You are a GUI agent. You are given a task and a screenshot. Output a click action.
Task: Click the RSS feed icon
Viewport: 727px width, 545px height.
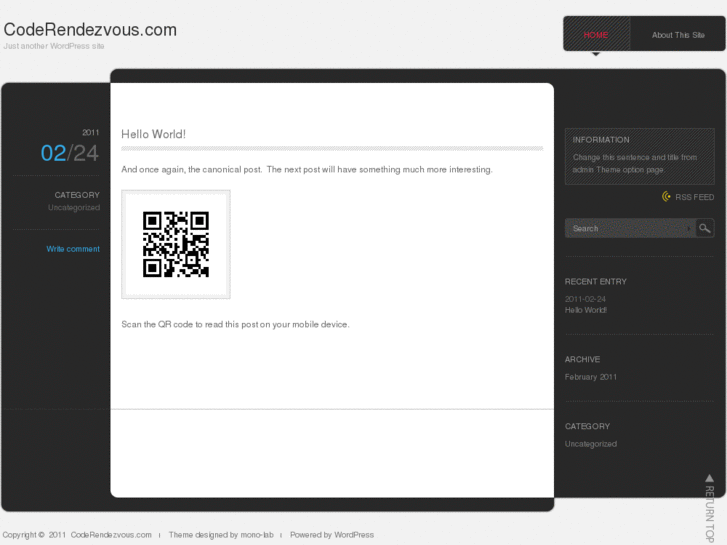pos(666,197)
